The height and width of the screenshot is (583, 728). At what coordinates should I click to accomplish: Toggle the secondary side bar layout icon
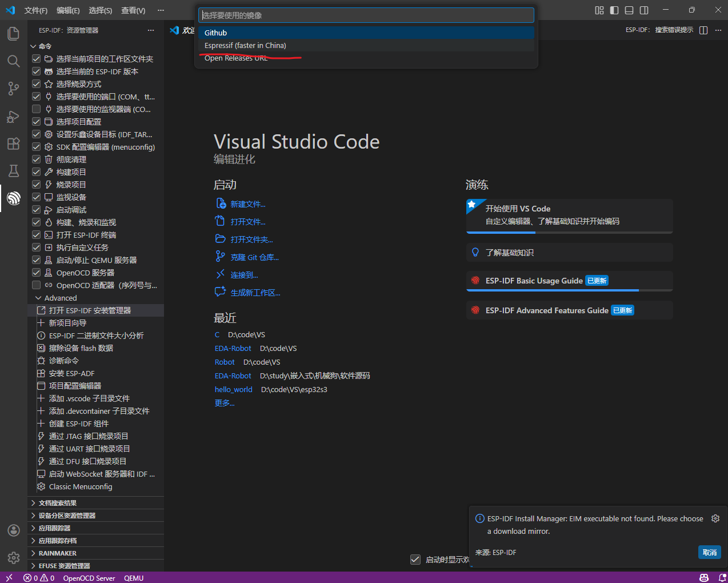coord(644,10)
